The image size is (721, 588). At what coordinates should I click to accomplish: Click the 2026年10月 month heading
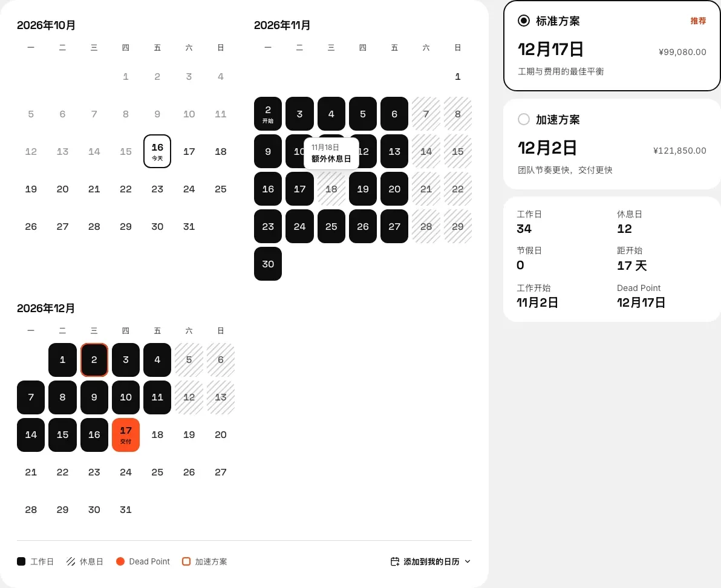(46, 25)
